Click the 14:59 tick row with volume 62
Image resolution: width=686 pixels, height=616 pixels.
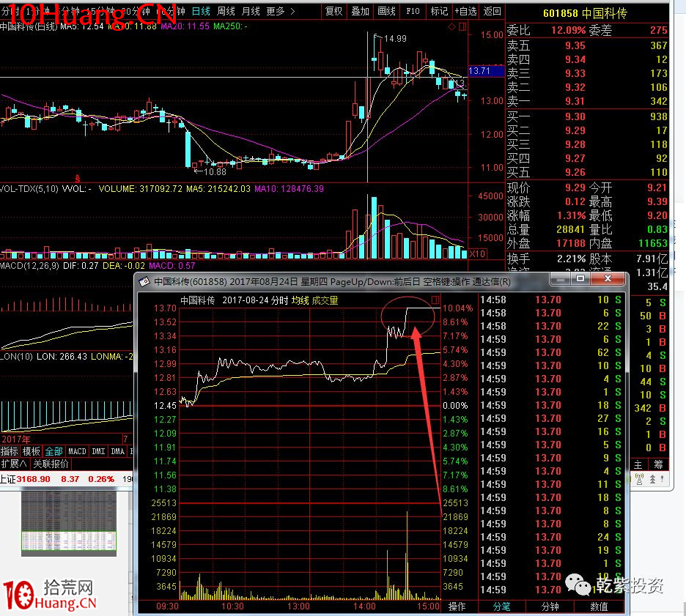[551, 352]
